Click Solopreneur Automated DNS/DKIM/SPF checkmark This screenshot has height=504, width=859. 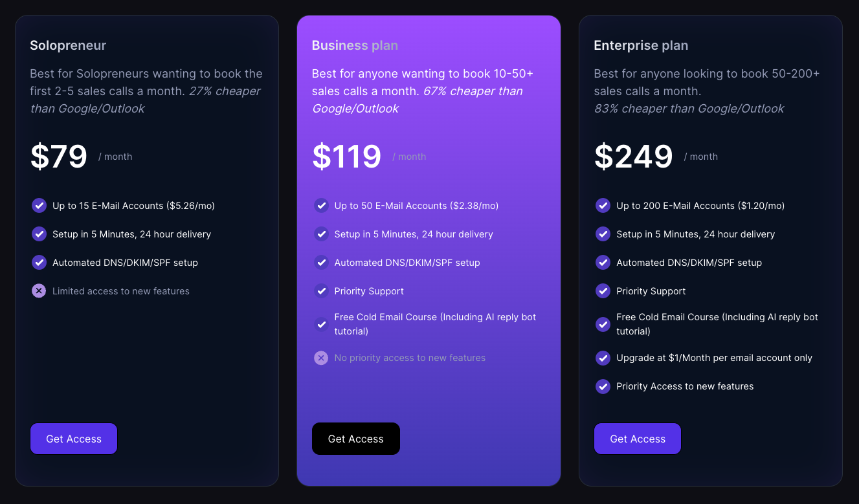39,263
